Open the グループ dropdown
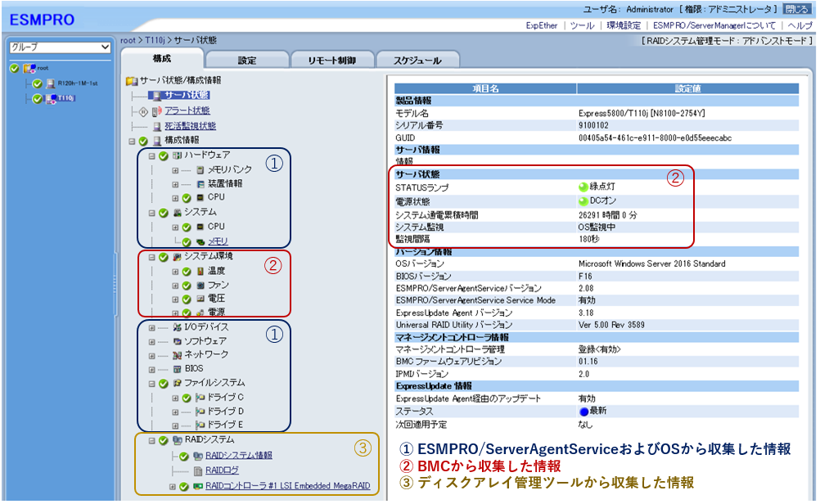 coord(60,47)
